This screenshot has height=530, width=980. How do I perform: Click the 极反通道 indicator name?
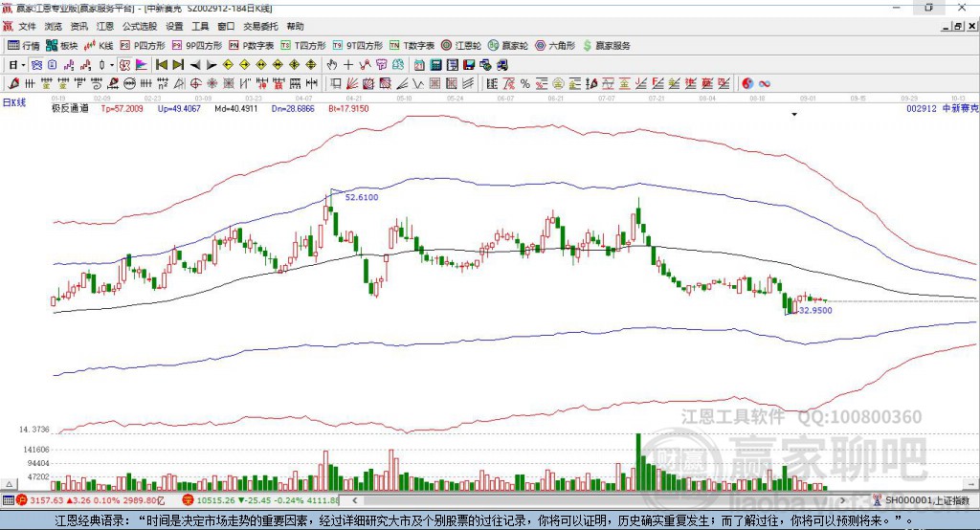(70, 108)
